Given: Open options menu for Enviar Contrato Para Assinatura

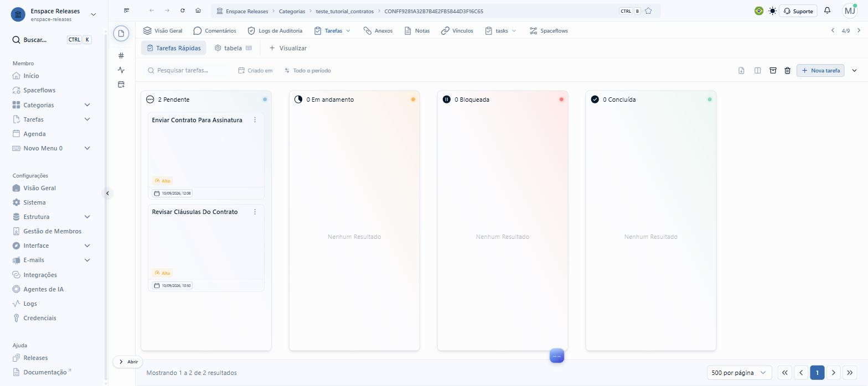Looking at the screenshot, I should click(x=255, y=120).
